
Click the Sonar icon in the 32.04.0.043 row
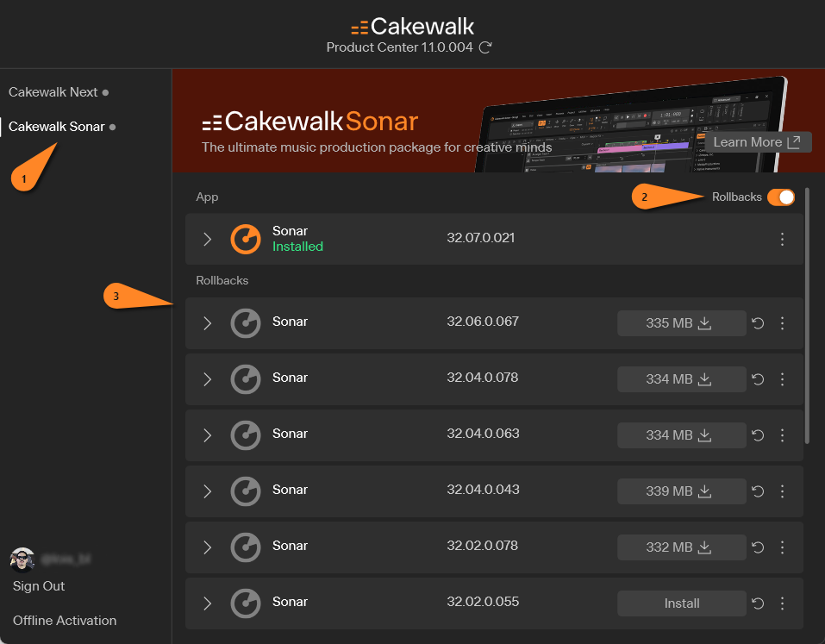246,491
